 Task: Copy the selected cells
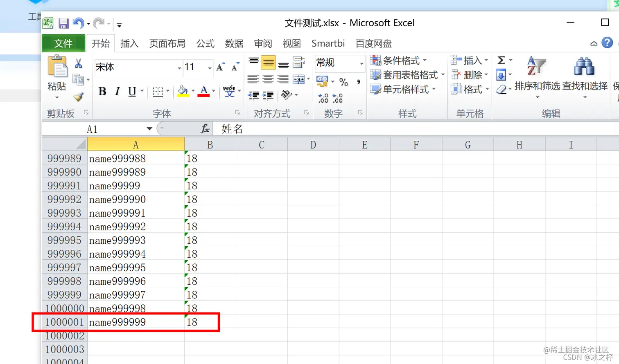pyautogui.click(x=77, y=79)
